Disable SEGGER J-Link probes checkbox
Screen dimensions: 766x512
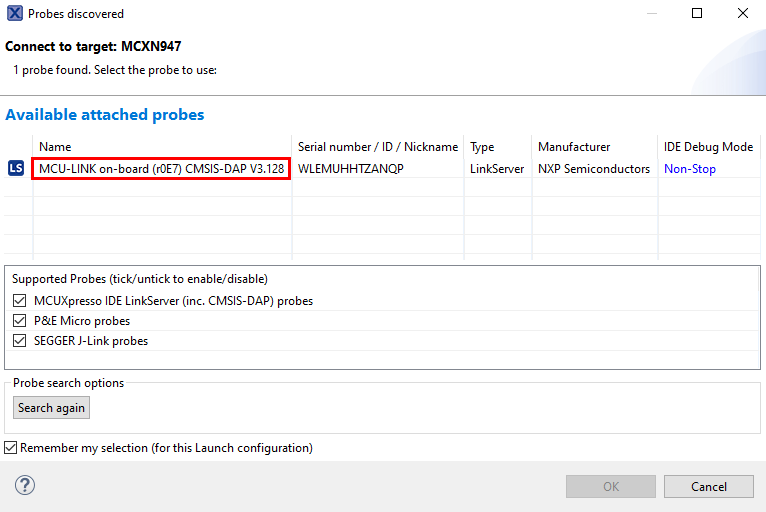20,341
